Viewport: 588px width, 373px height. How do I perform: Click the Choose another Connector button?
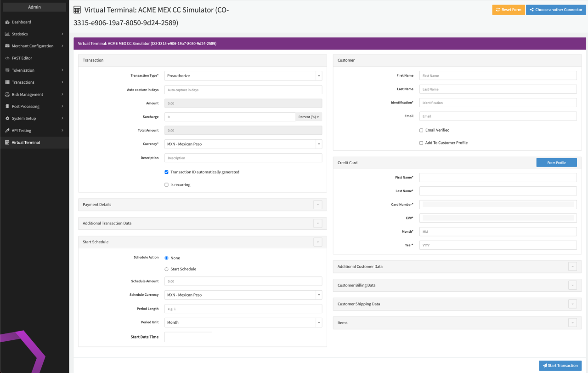pyautogui.click(x=556, y=10)
